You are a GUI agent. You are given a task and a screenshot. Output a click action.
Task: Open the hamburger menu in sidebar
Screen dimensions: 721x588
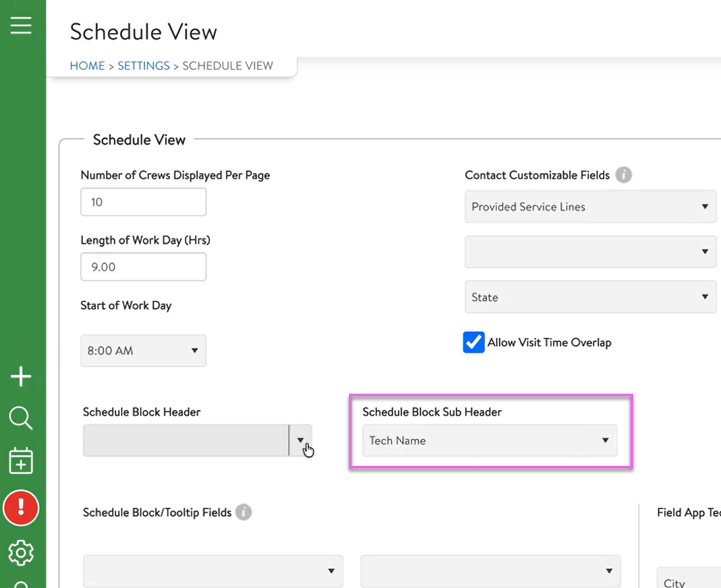(21, 25)
